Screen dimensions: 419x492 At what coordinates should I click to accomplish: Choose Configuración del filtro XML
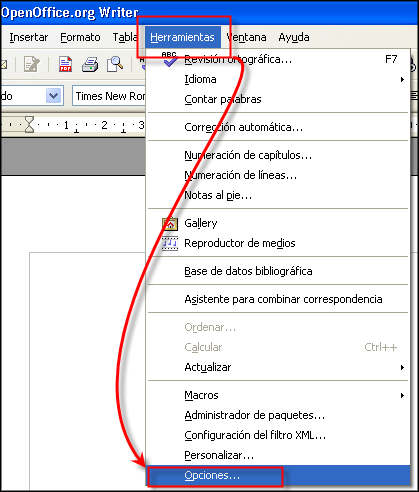coord(278,435)
